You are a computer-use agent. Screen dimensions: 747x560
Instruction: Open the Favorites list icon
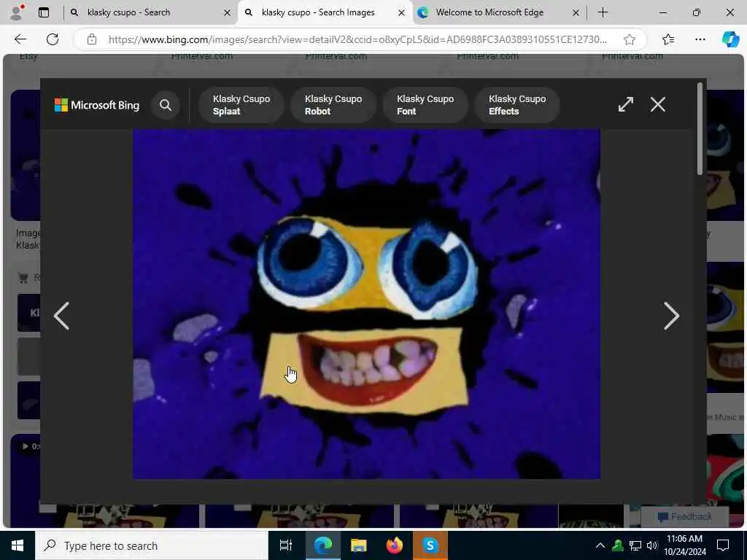(x=668, y=39)
